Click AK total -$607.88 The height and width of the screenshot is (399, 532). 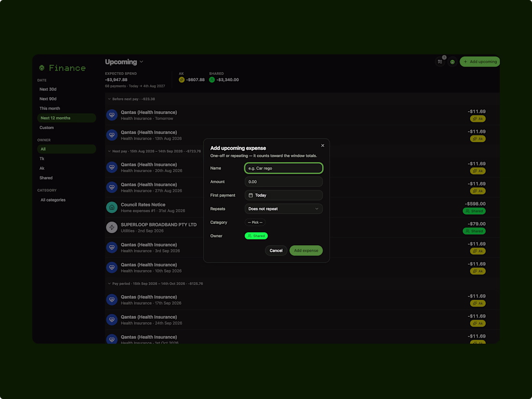[195, 80]
